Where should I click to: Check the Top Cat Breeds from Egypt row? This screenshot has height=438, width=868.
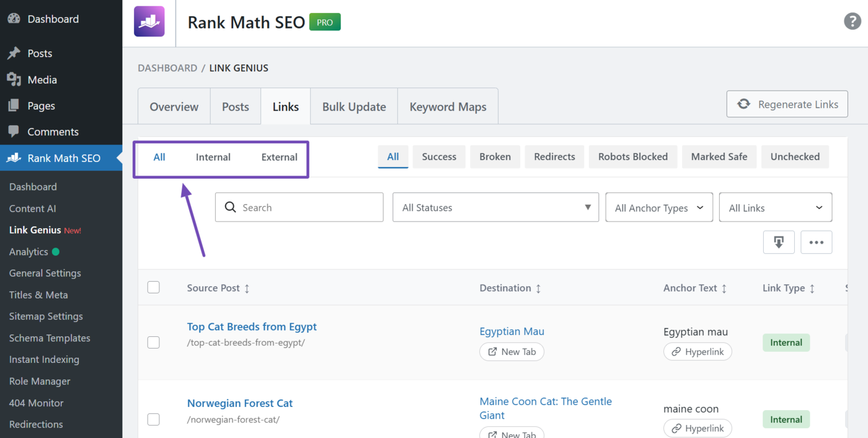[153, 342]
